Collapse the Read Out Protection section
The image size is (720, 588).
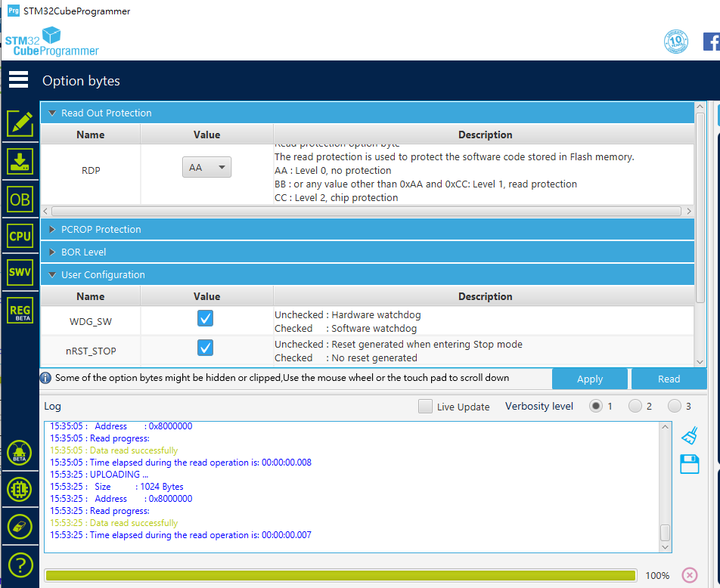(x=368, y=113)
